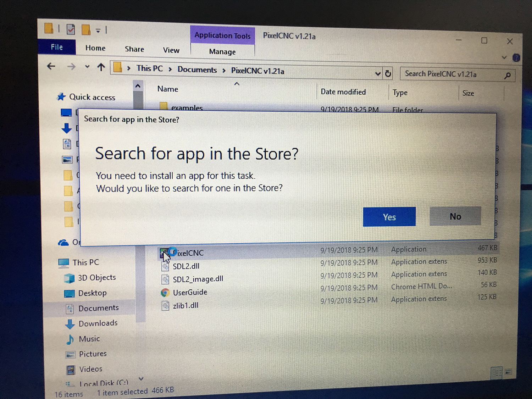
Task: Select the SDL2_image.dll file
Action: [x=198, y=279]
